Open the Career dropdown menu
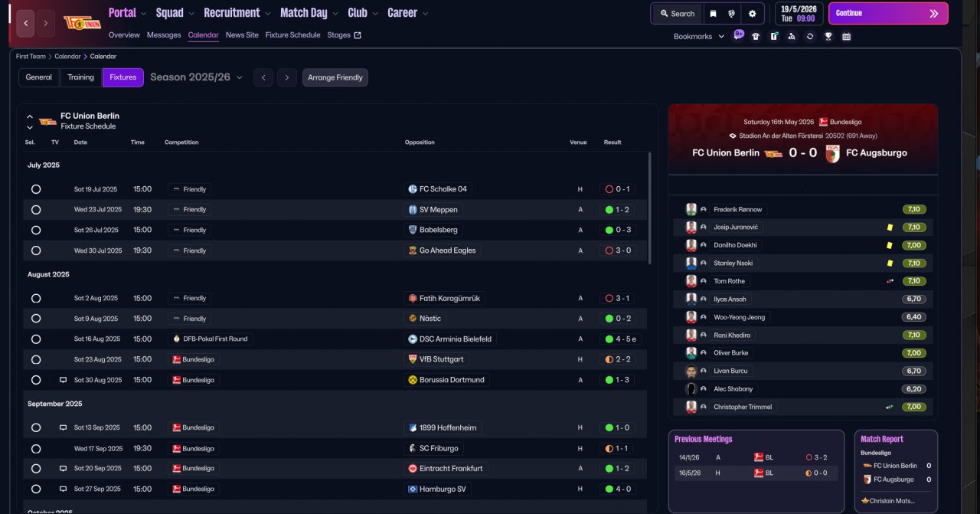This screenshot has width=980, height=514. click(x=408, y=13)
